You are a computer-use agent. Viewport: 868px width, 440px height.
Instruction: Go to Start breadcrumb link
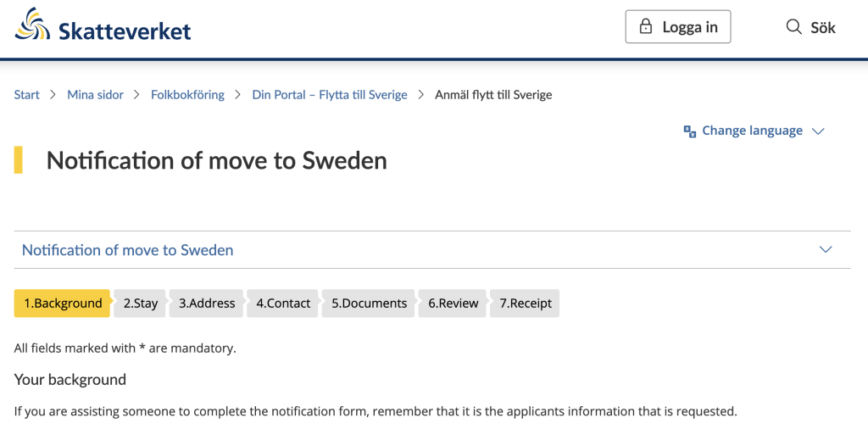[x=26, y=95]
